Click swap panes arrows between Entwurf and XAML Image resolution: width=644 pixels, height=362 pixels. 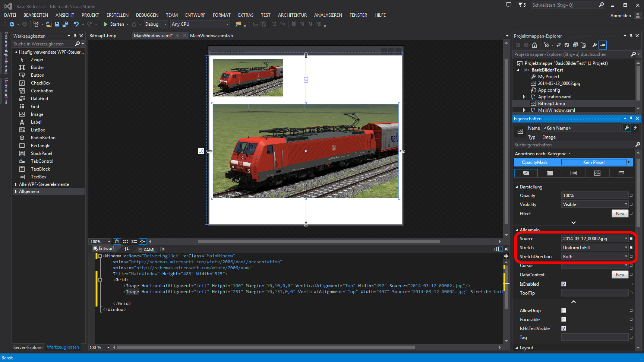[127, 249]
